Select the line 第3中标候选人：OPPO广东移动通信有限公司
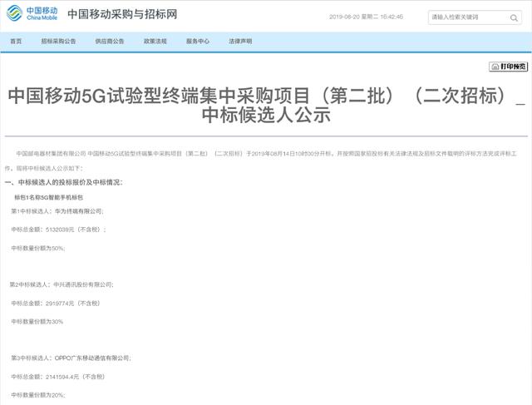The image size is (532, 405). [x=71, y=358]
